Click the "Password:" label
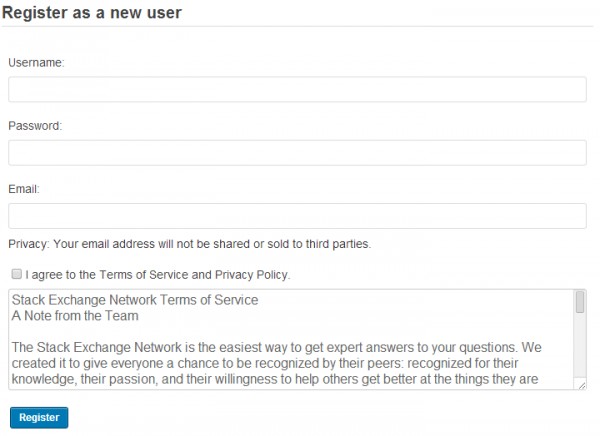 pos(35,126)
